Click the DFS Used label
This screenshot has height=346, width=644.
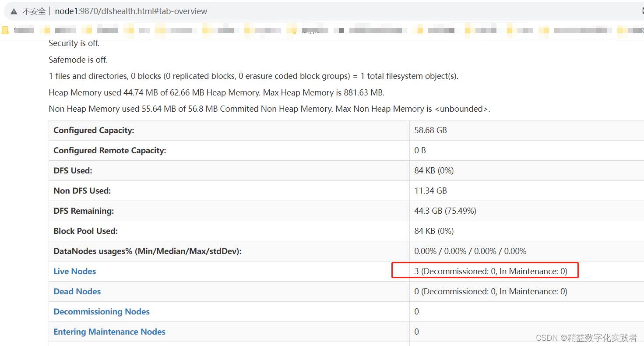[x=73, y=170]
